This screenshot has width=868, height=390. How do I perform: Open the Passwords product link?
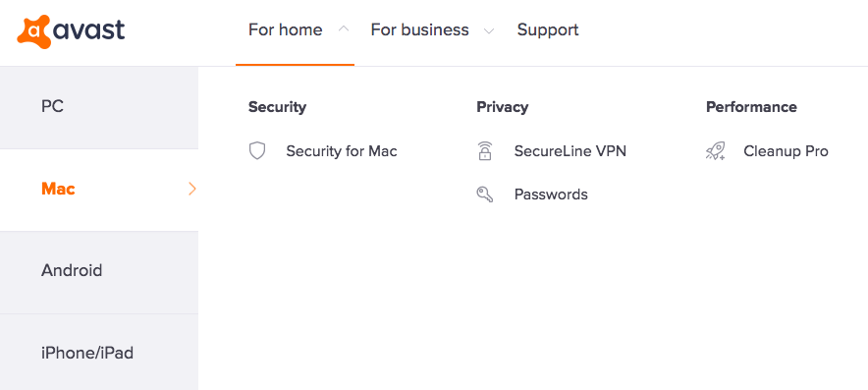(551, 195)
